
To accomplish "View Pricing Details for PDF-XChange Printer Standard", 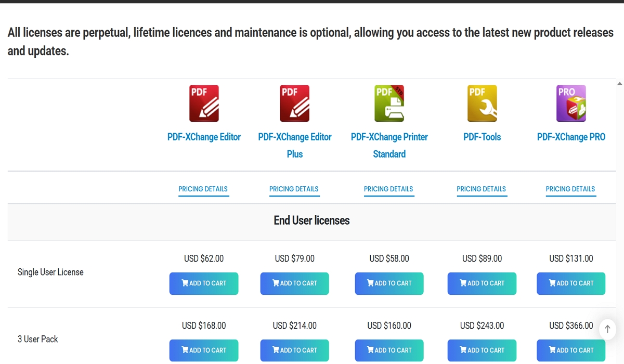I will click(388, 189).
